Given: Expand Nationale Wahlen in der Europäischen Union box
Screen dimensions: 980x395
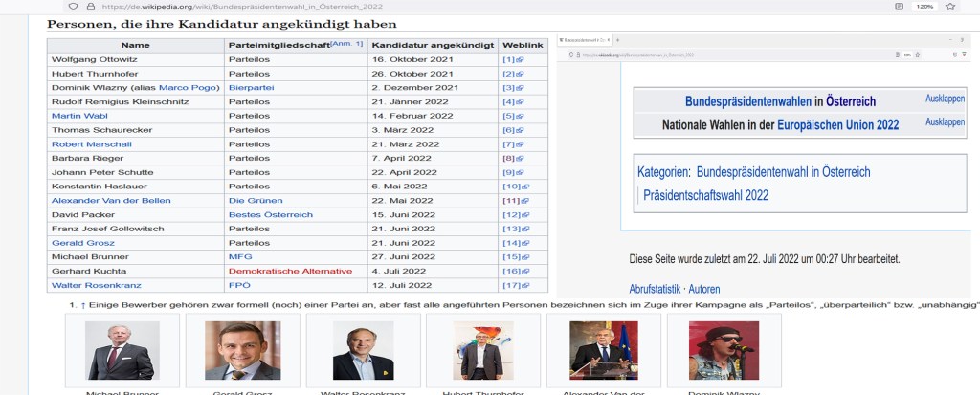Looking at the screenshot, I should coord(945,122).
